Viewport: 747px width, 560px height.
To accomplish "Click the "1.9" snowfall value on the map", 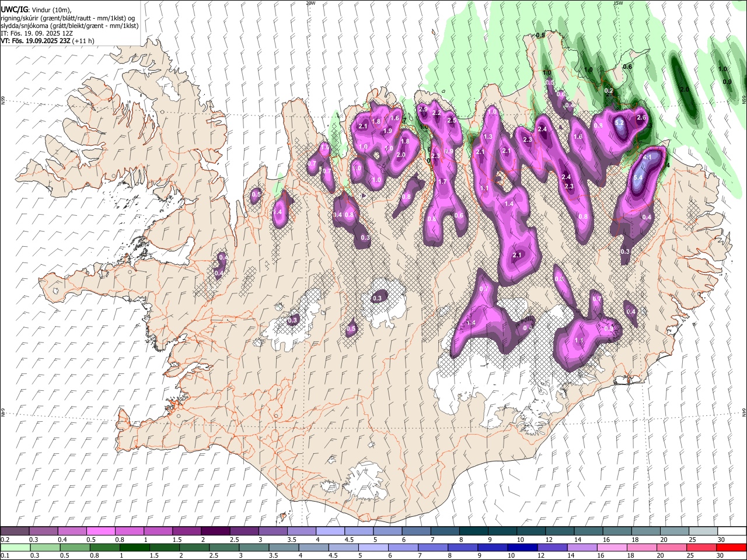I will 388,131.
